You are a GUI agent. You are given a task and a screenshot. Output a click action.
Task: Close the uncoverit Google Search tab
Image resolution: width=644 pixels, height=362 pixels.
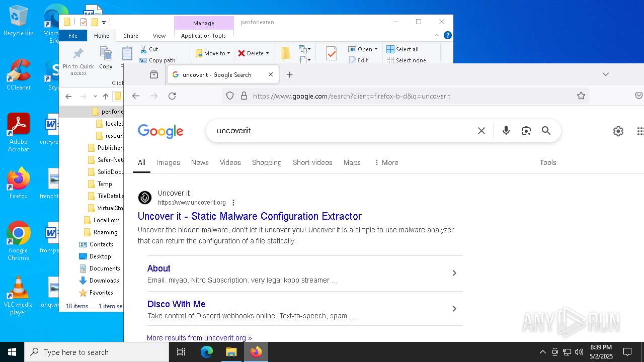click(271, 74)
